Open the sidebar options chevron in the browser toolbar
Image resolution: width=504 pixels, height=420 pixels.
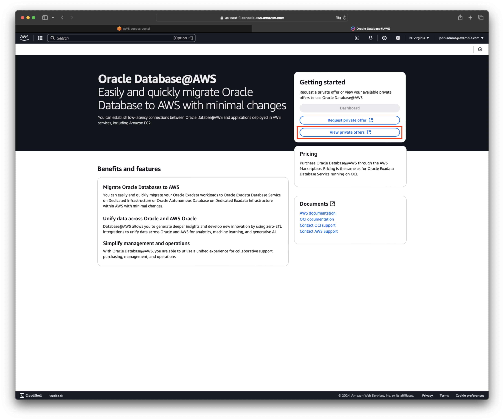click(53, 17)
